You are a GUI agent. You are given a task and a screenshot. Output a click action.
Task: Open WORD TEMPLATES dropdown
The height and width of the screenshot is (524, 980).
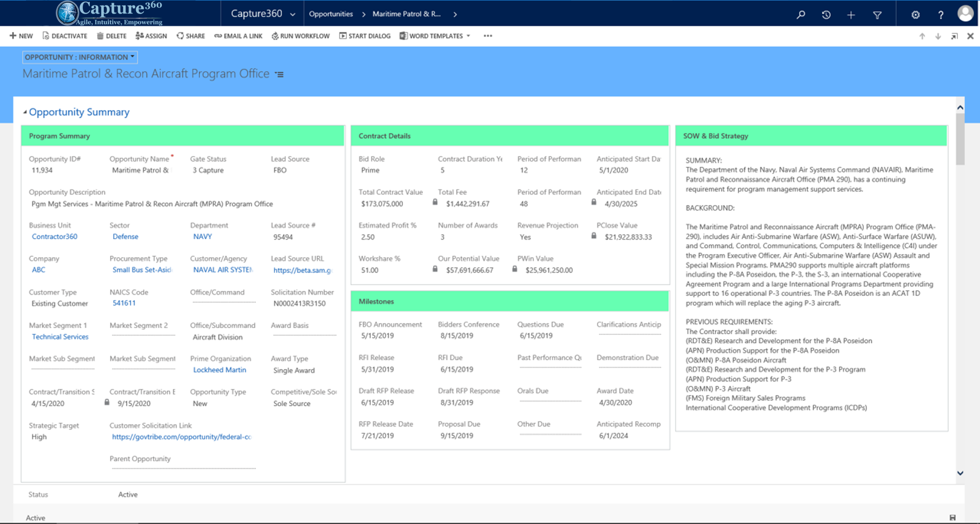pyautogui.click(x=435, y=36)
